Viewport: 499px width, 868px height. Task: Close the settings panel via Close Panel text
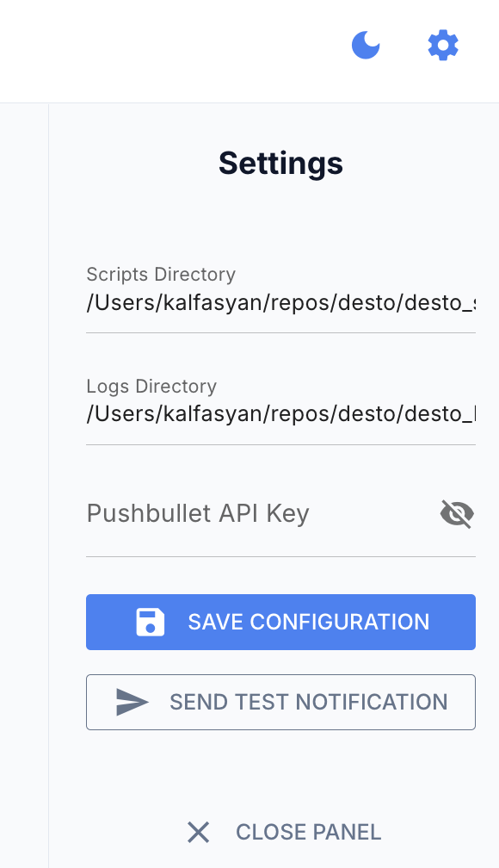coord(309,832)
